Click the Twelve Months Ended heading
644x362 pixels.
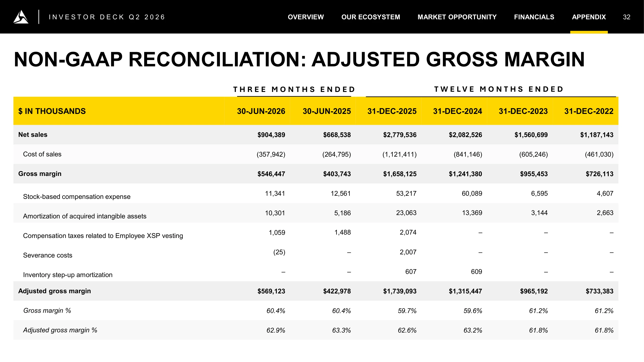[x=499, y=89]
